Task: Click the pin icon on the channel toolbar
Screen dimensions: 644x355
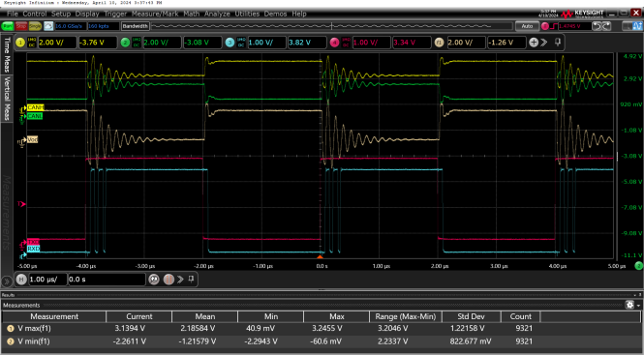Action: click(558, 42)
